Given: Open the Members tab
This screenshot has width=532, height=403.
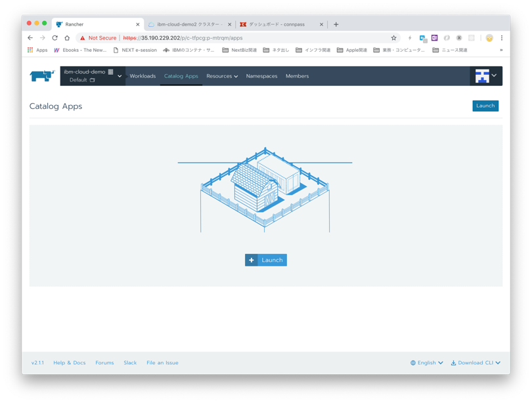Looking at the screenshot, I should tap(297, 76).
